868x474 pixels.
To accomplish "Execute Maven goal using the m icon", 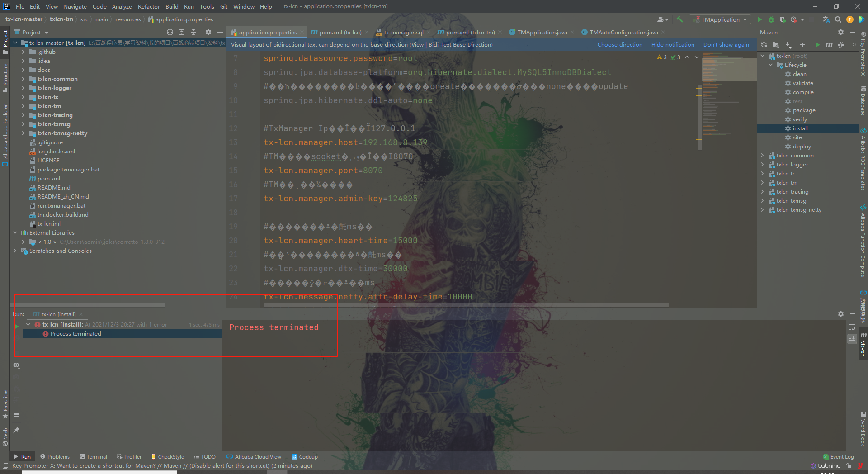I will coord(829,45).
